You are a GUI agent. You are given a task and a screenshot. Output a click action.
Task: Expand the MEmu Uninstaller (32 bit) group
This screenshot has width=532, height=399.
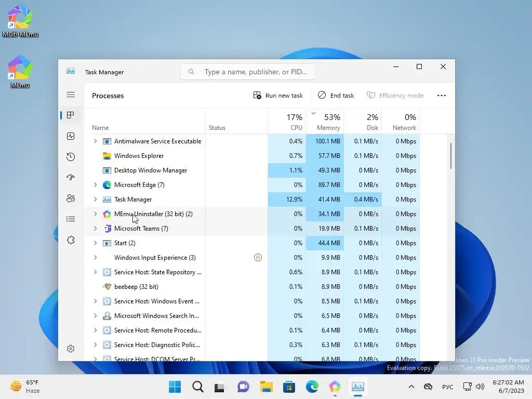click(96, 214)
